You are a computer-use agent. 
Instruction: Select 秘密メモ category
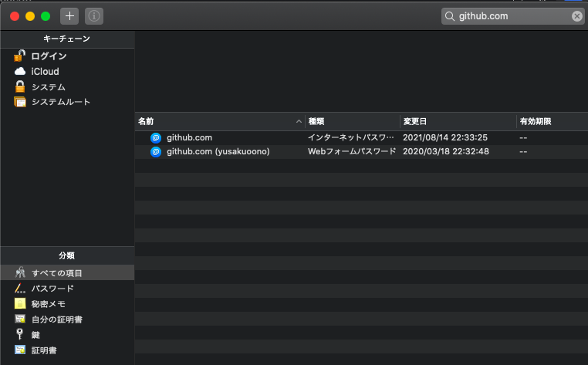coord(67,303)
